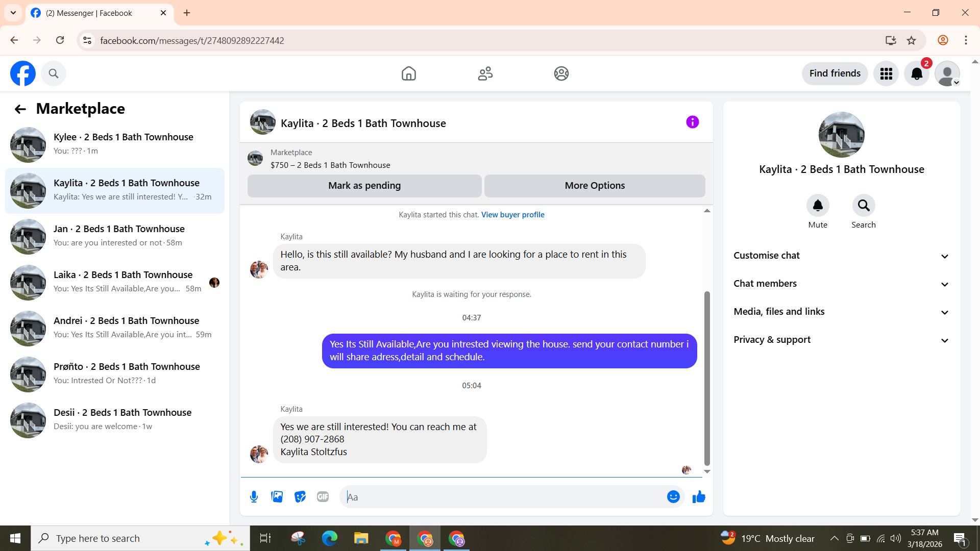Open the View buyer profile link
The height and width of the screenshot is (551, 980).
click(512, 215)
